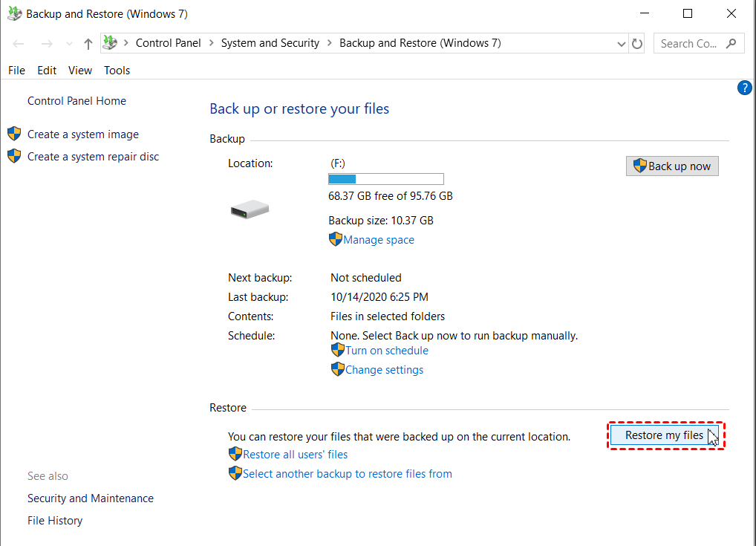The height and width of the screenshot is (546, 756).
Task: Click the F: drive storage usage bar
Action: pyautogui.click(x=385, y=179)
